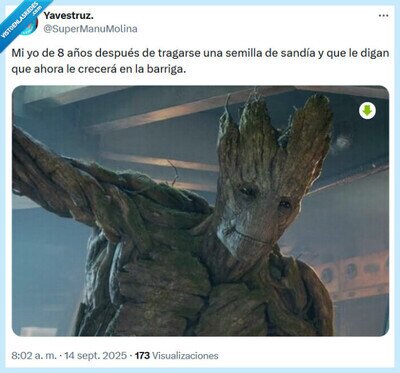Click the bold number 173

[142, 355]
